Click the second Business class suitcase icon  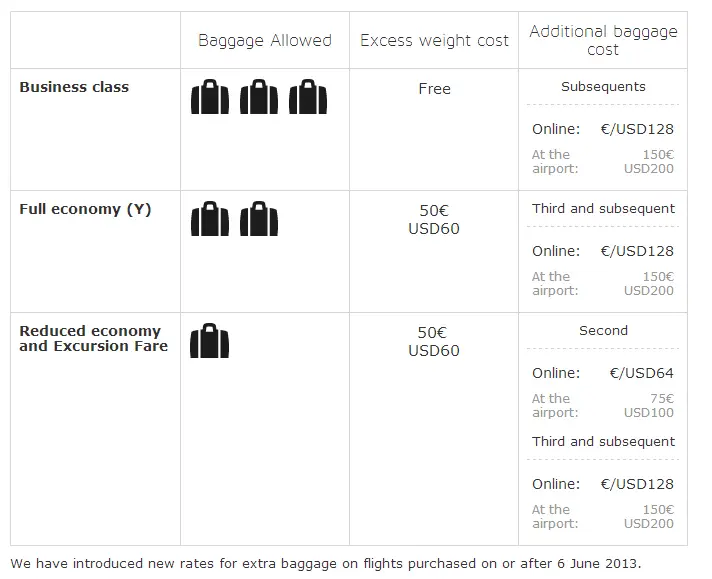tap(259, 97)
